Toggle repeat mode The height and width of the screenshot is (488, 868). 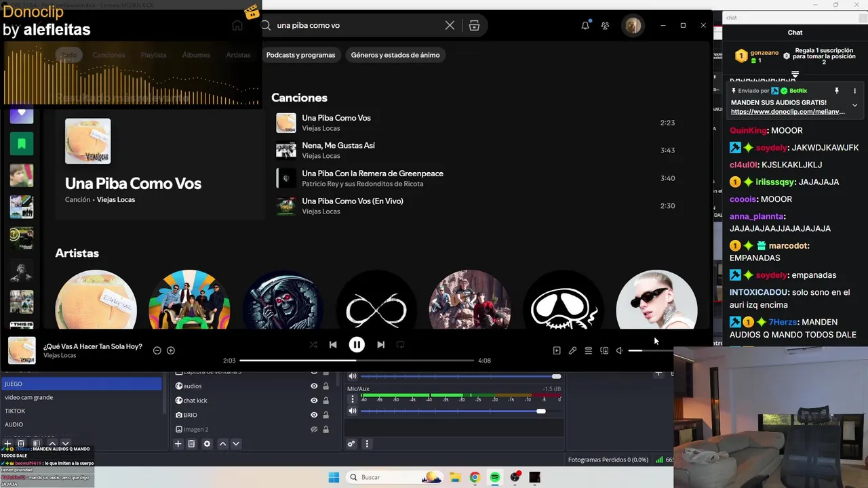pyautogui.click(x=400, y=344)
